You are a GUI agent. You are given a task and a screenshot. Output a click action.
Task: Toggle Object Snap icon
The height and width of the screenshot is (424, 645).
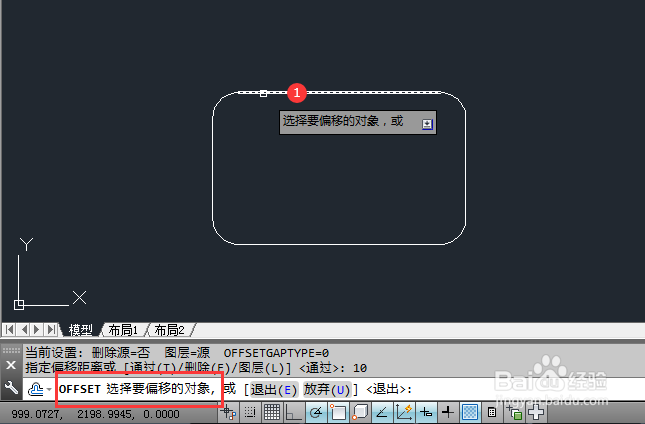[x=338, y=412]
